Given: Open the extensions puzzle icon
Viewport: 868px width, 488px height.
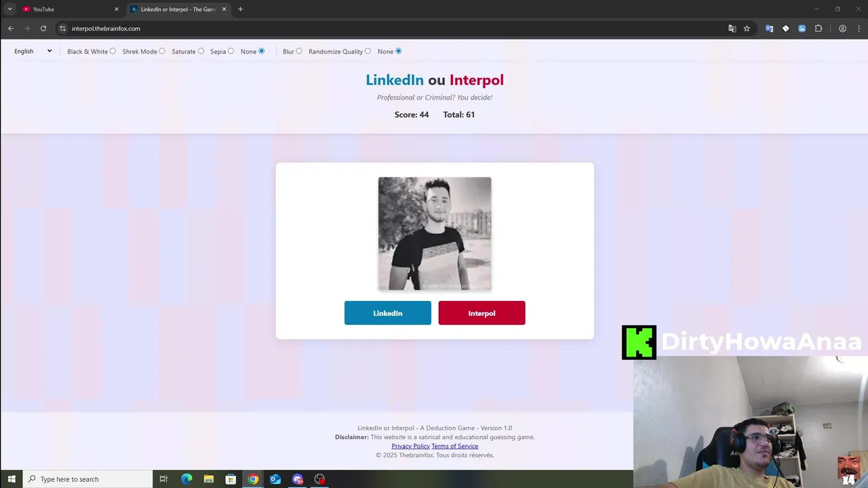Looking at the screenshot, I should [818, 28].
